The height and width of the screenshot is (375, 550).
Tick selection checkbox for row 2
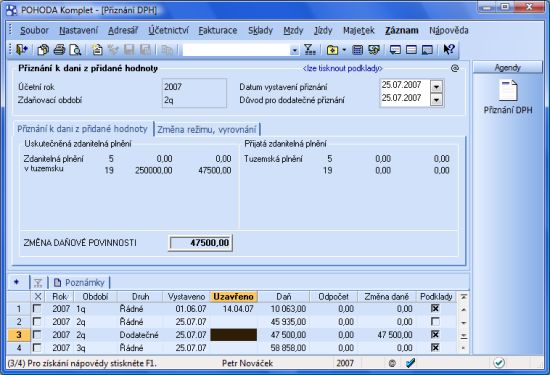[36, 322]
